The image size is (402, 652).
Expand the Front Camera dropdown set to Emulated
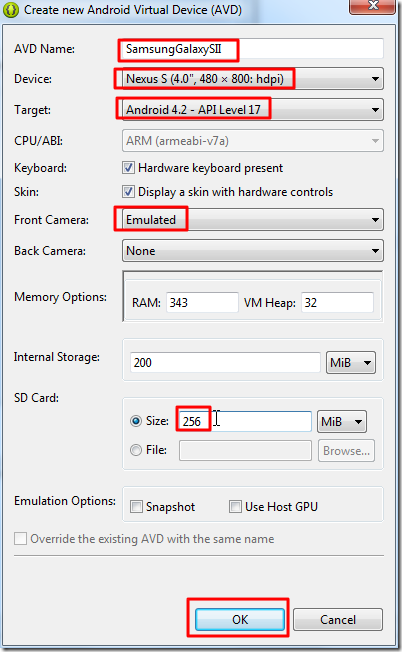pos(253,220)
